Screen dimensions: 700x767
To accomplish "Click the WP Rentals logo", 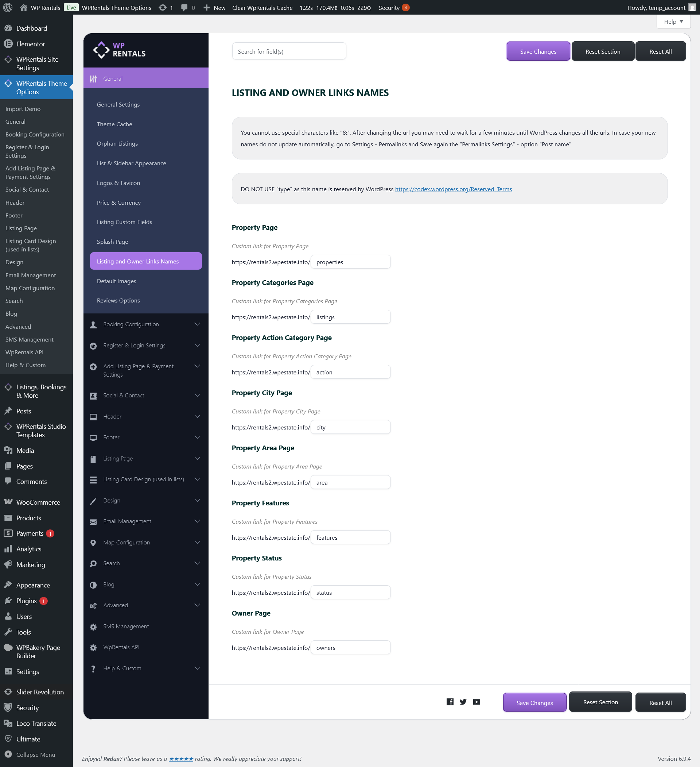I will coord(119,50).
